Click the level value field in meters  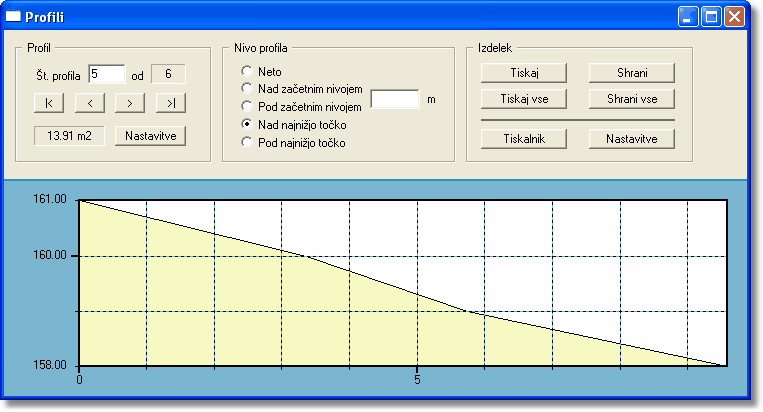pos(395,99)
